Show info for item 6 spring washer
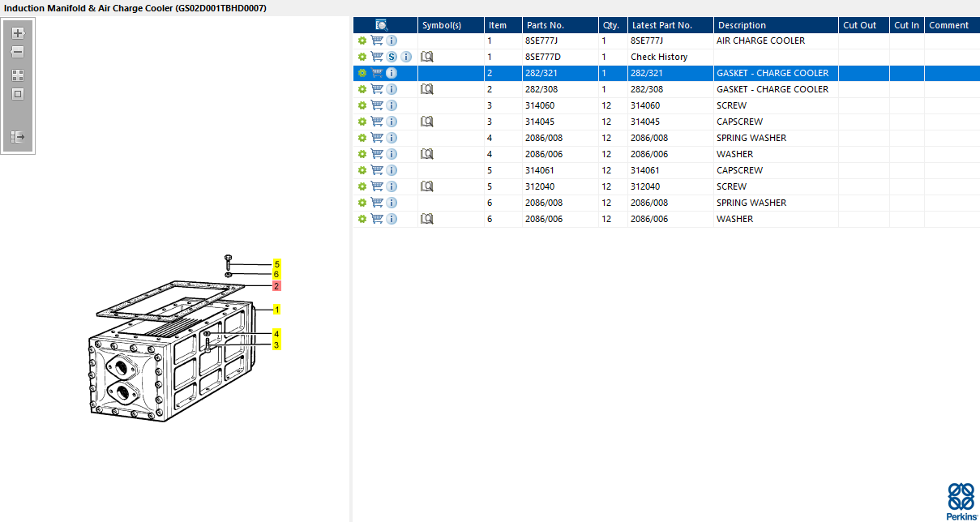Viewport: 980px width, 522px height. click(x=392, y=203)
